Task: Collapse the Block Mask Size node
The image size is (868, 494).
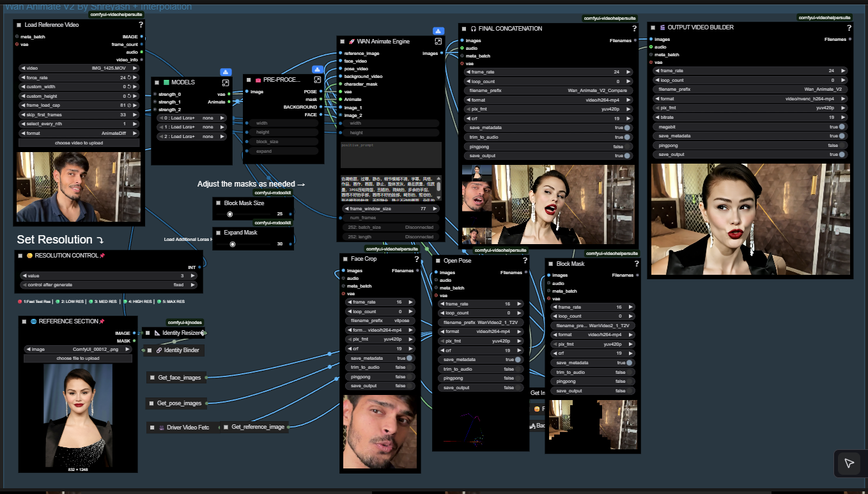Action: point(218,203)
